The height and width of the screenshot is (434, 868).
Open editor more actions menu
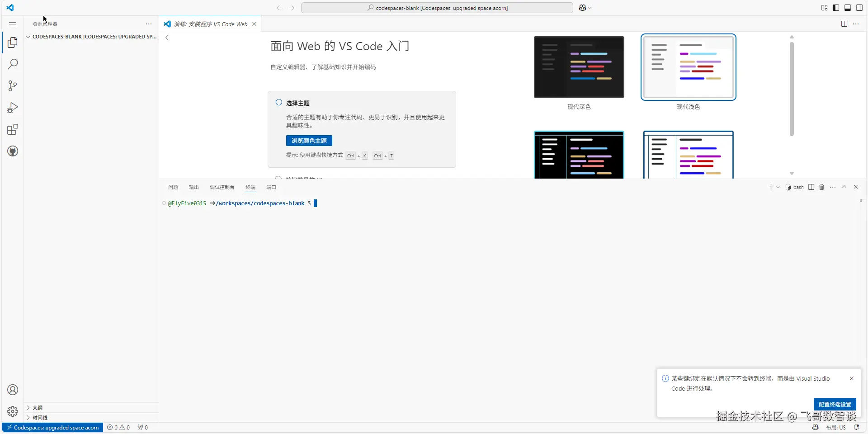(x=856, y=24)
